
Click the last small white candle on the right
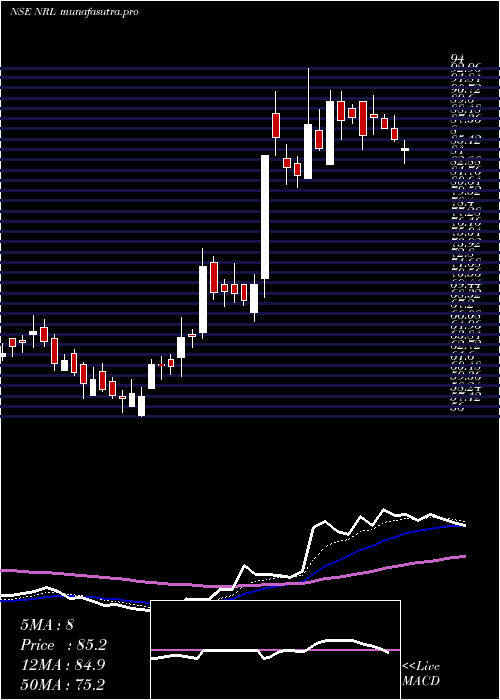(x=405, y=150)
